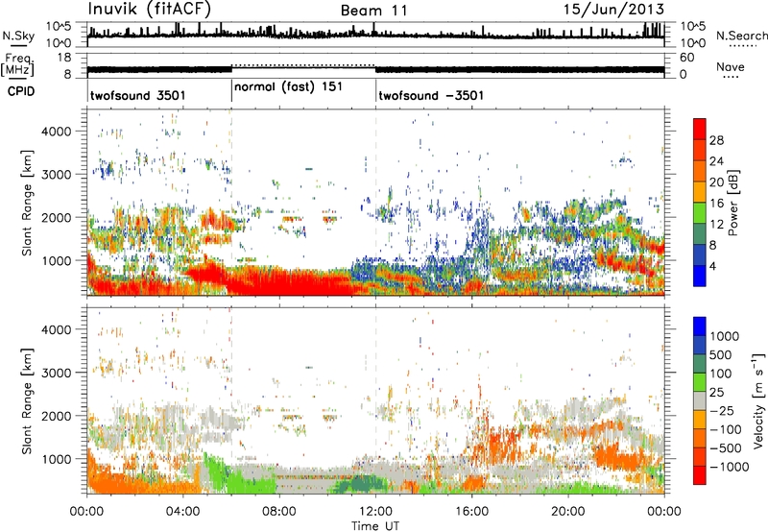
Task: Click '3000' on the power panel range axis
Action: (56, 175)
